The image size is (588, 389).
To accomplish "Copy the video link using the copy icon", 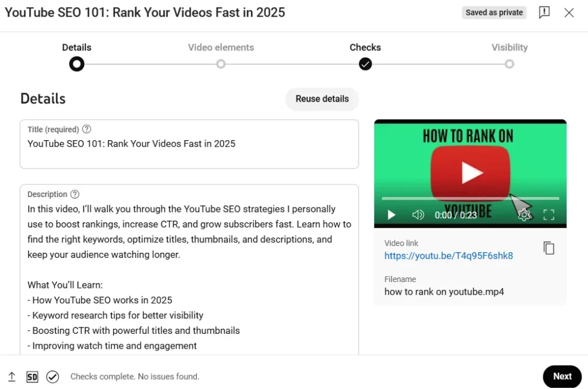I will (x=549, y=247).
